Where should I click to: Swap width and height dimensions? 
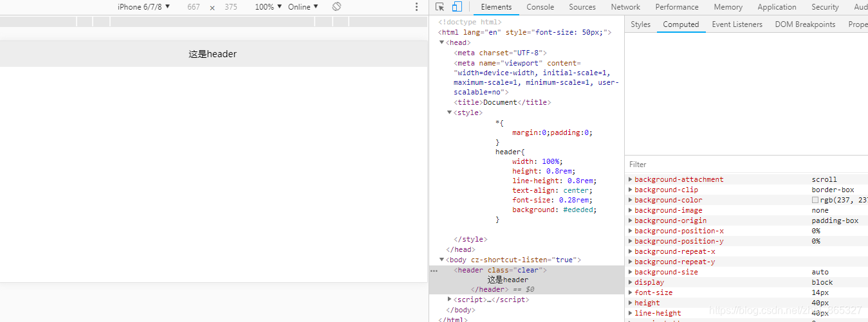pyautogui.click(x=212, y=8)
